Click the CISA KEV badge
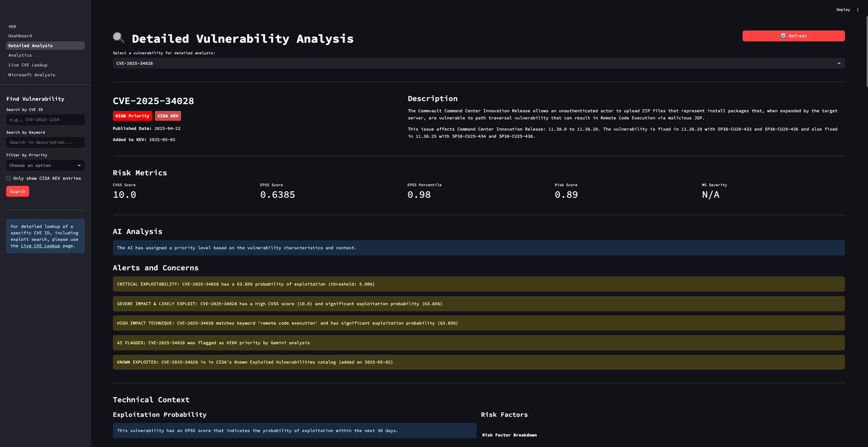This screenshot has height=447, width=868. click(168, 116)
